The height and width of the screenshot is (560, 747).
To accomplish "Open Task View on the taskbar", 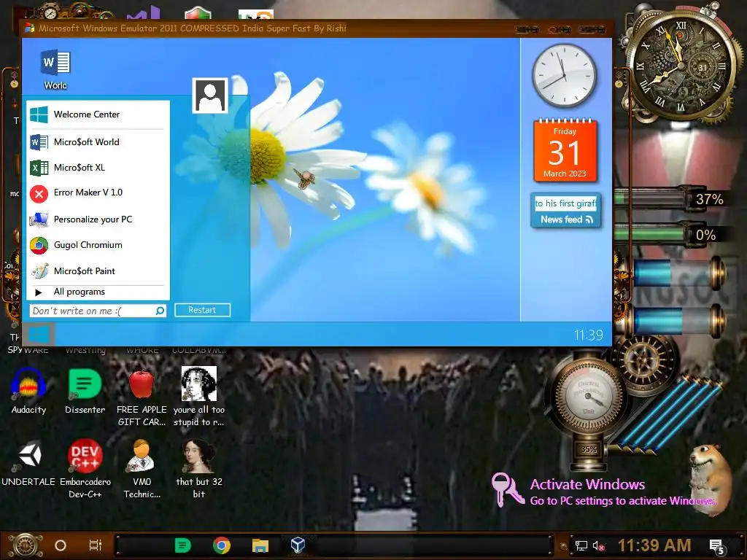I will click(96, 545).
